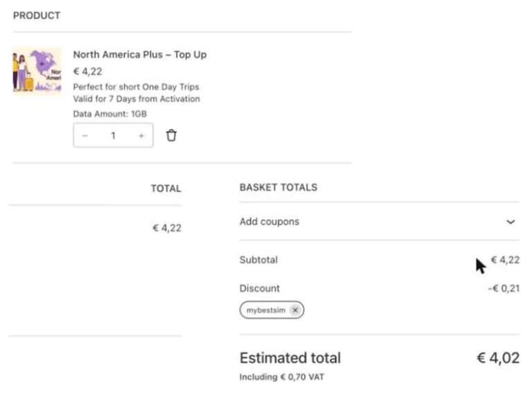Image resolution: width=532 pixels, height=393 pixels.
Task: Open the Add coupons section label
Action: (269, 222)
